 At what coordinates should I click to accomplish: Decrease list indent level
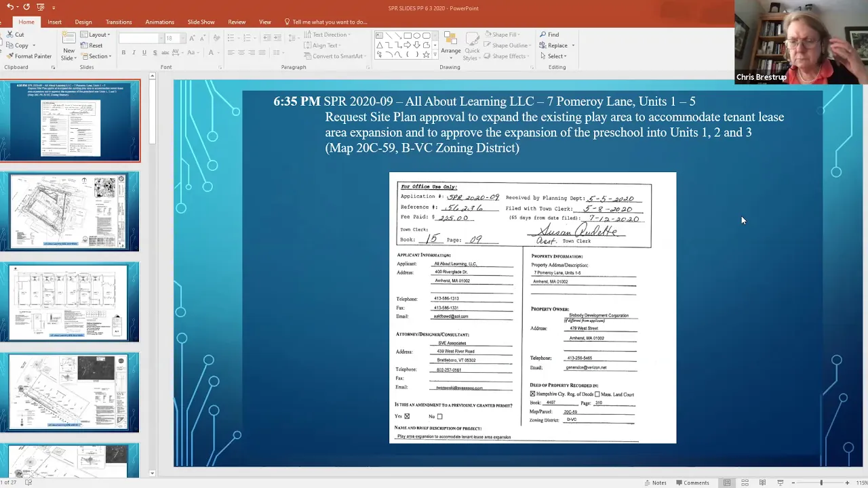pos(267,38)
